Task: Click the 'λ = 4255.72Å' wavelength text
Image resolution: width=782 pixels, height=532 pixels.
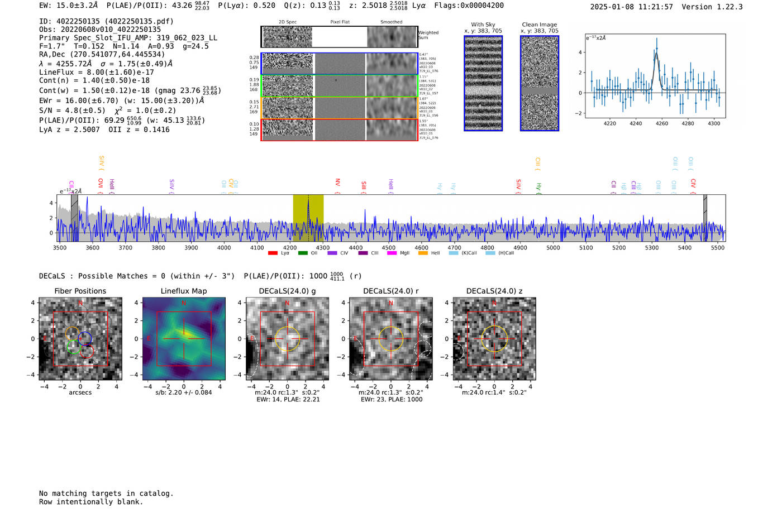Action: [x=64, y=64]
